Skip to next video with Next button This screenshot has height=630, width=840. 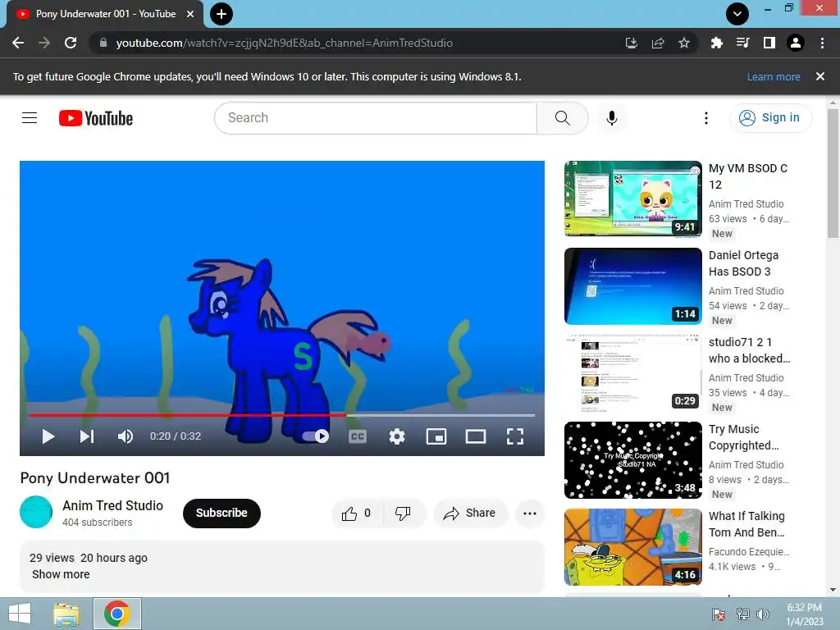coord(87,436)
